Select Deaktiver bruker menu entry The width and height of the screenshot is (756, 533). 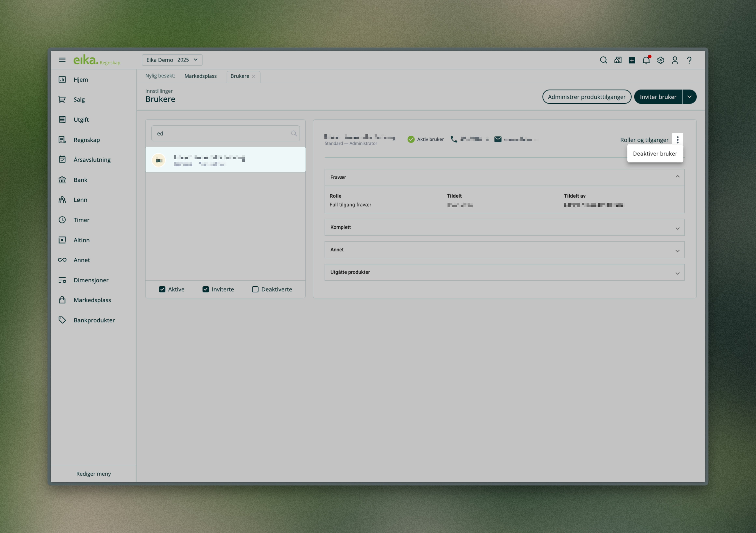pos(655,154)
